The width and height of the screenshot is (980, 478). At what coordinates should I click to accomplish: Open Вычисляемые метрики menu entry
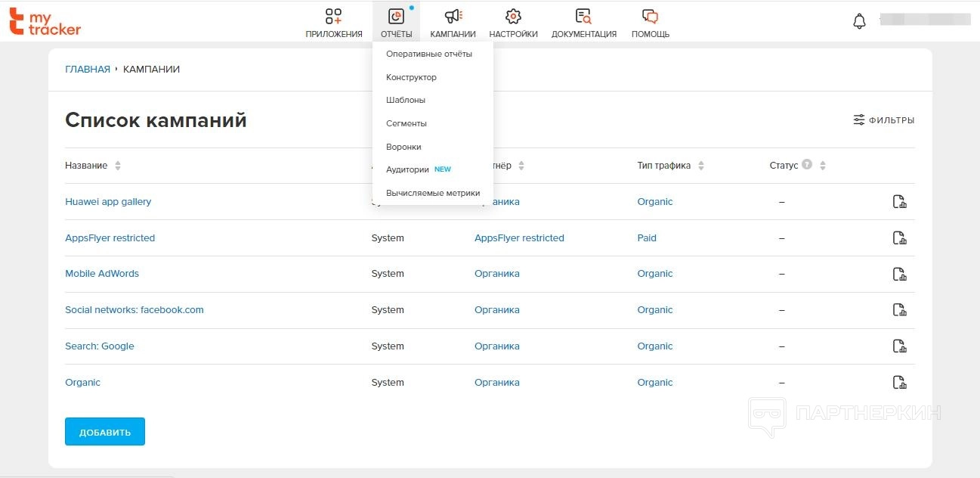432,193
